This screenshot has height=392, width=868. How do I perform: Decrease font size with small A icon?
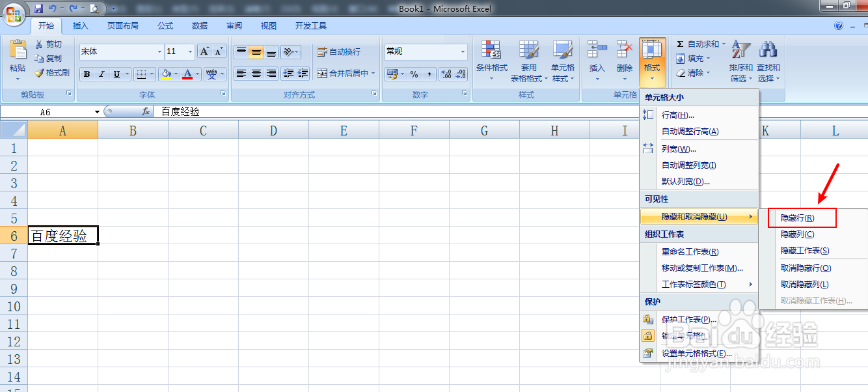[219, 51]
